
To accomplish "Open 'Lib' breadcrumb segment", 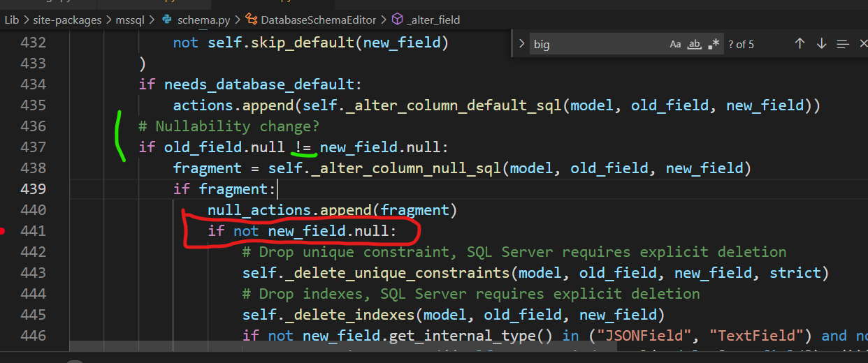I will pos(12,20).
